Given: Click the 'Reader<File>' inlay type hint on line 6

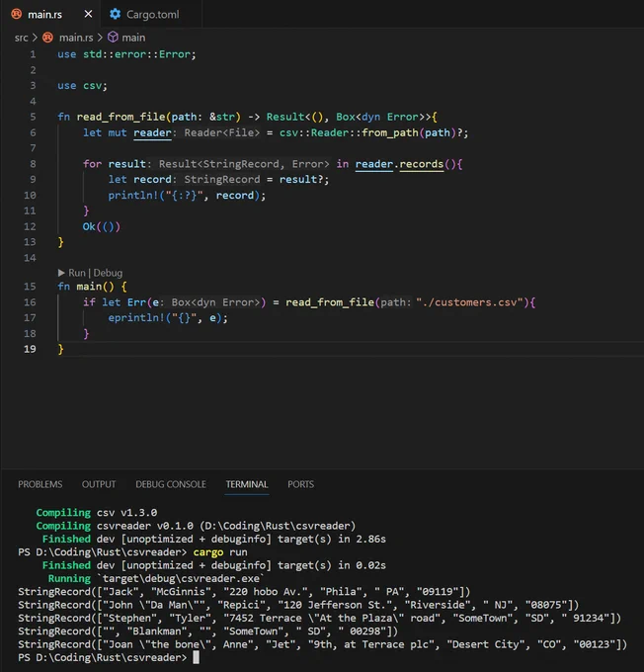Looking at the screenshot, I should tap(222, 132).
